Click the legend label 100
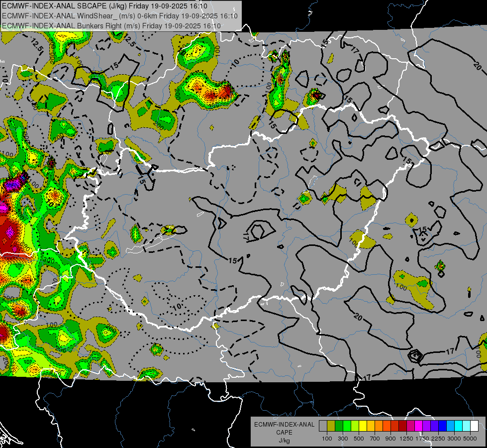Screen dimensions: 487x448 click(x=327, y=439)
